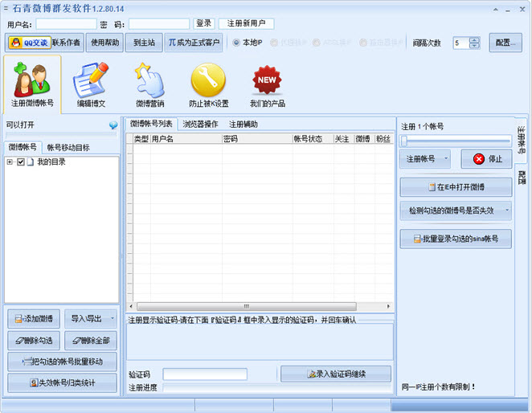Select the vertical 注册帐号 side tab
The width and height of the screenshot is (532, 413).
[x=521, y=140]
